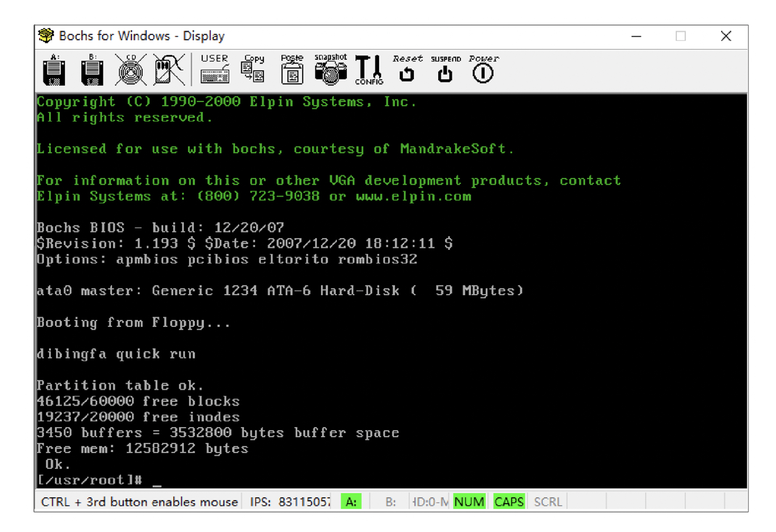Toggle the mouse capture icon
The image size is (776, 532).
(169, 70)
